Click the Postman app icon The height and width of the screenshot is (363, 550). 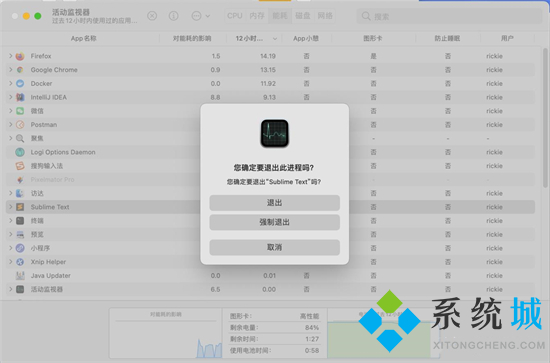[x=20, y=124]
